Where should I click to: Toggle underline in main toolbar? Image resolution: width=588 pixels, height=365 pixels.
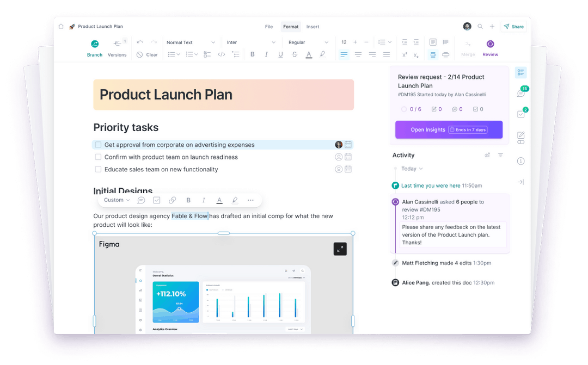[x=280, y=54]
